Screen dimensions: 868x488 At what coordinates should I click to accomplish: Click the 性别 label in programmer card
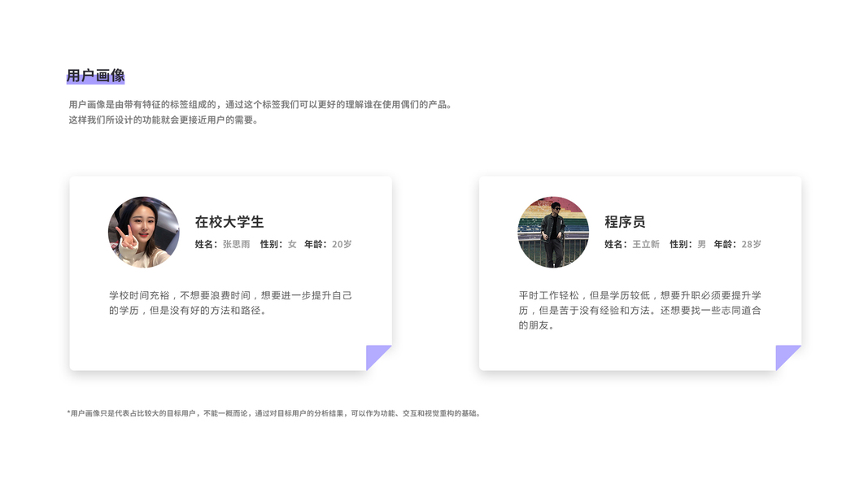point(681,244)
